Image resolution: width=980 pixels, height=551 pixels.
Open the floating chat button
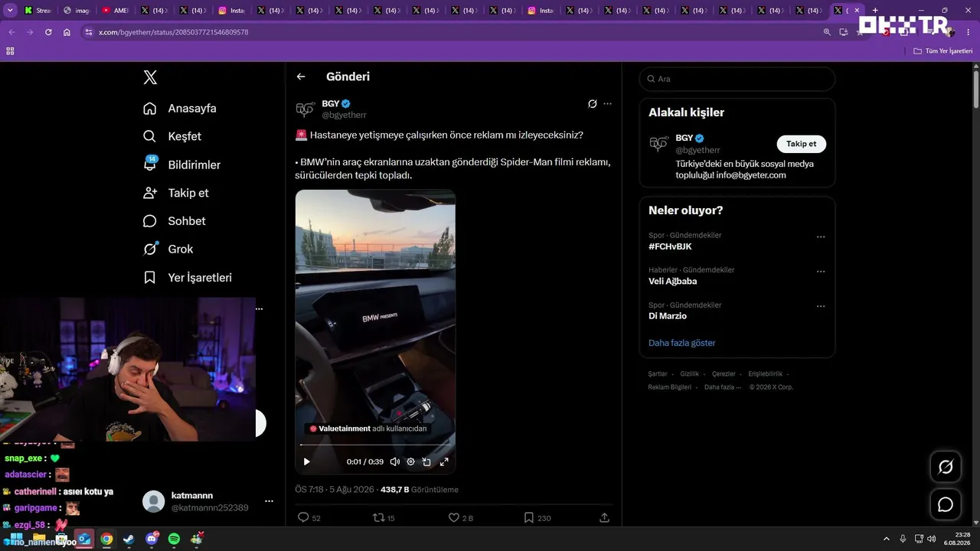[x=946, y=504]
